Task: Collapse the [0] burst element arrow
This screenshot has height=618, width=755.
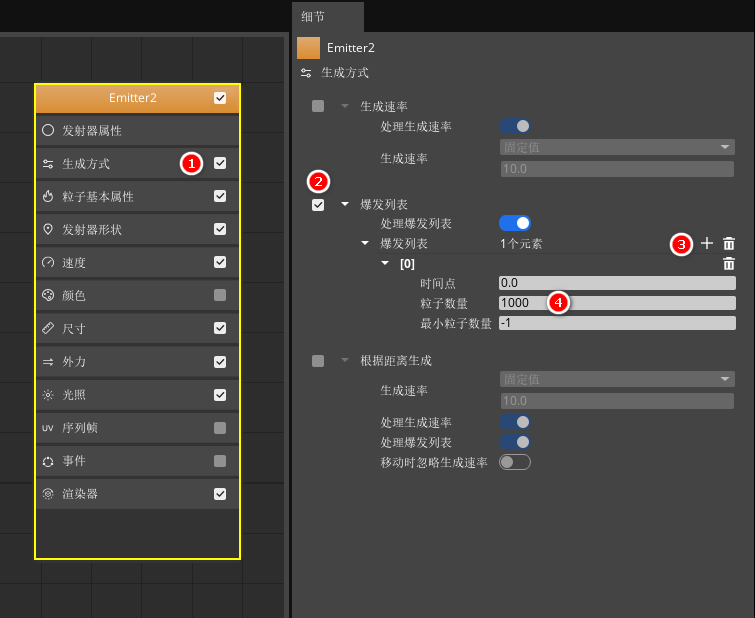Action: click(x=386, y=264)
